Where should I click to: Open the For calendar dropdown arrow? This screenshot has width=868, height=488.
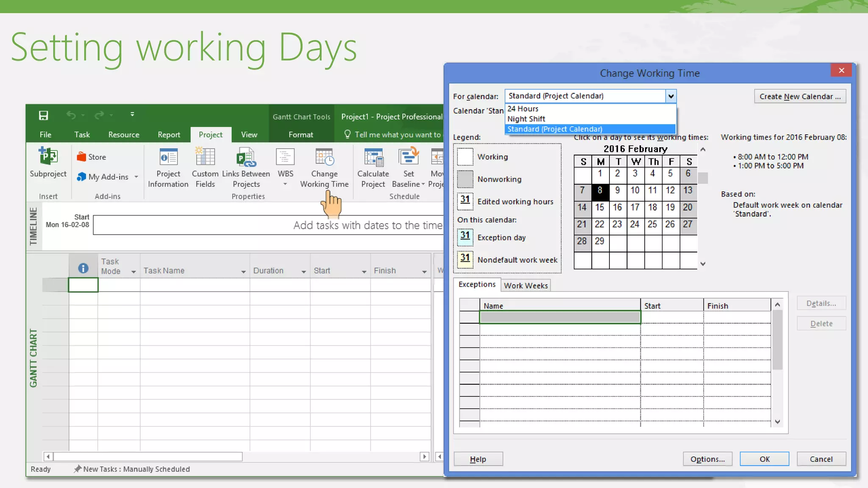[x=670, y=96]
